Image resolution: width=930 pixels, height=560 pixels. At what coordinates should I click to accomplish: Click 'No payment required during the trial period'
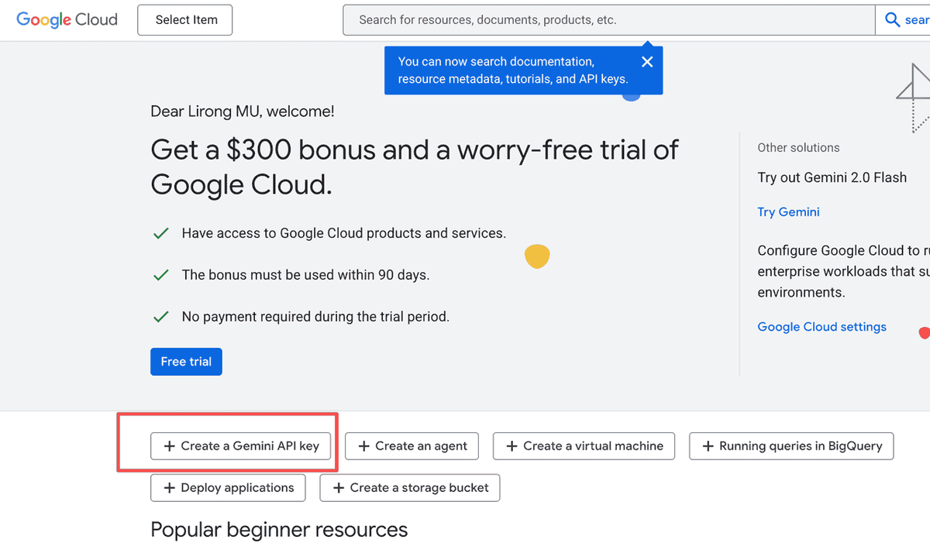point(315,317)
